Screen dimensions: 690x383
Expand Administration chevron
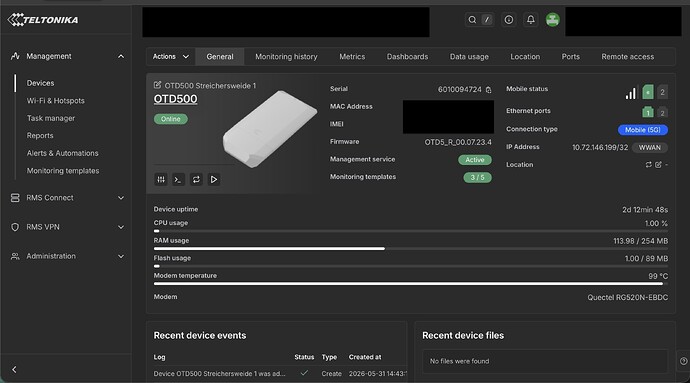(121, 256)
